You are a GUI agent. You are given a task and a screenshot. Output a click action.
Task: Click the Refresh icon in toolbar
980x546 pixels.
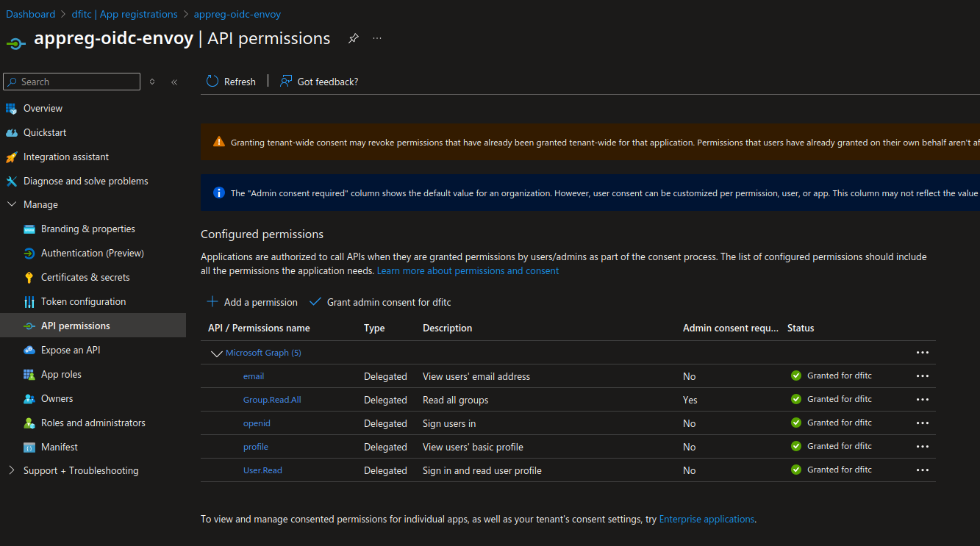(212, 82)
